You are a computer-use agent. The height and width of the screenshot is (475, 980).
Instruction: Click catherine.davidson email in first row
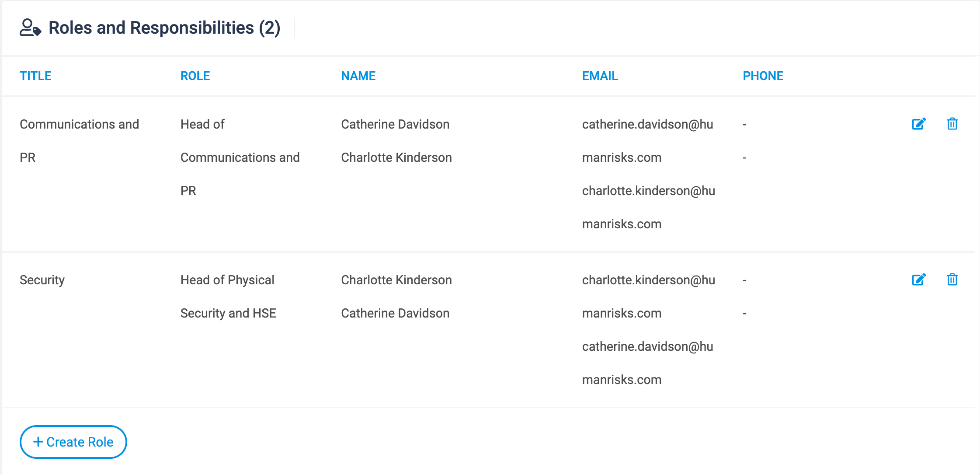point(648,141)
